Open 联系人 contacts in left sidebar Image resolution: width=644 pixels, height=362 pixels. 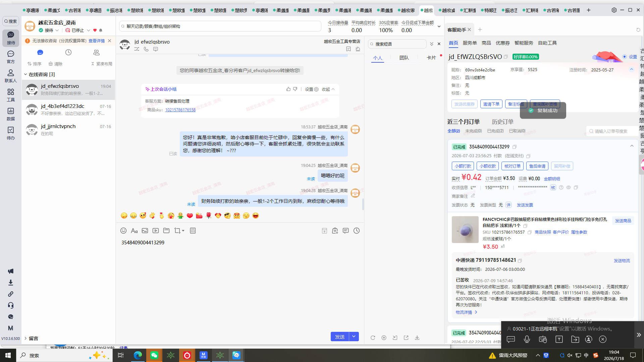pos(11,76)
